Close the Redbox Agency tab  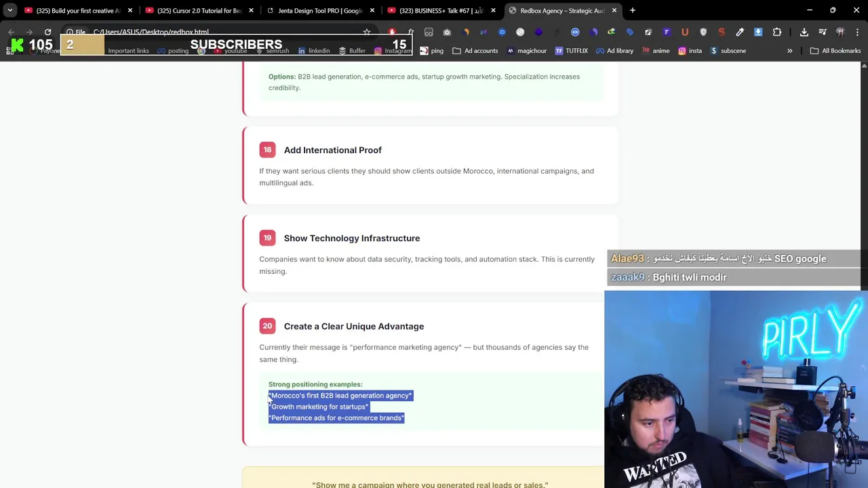614,10
